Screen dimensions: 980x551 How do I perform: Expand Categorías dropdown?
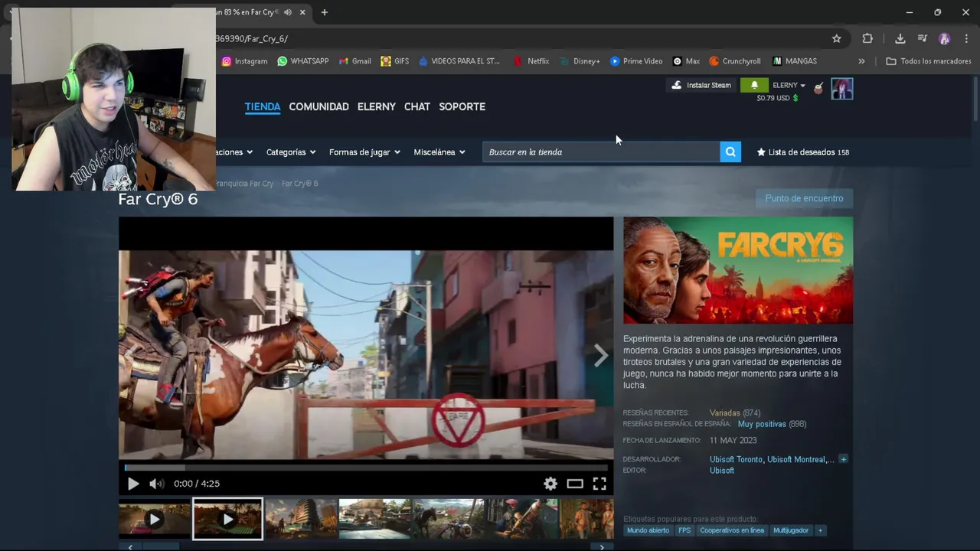click(x=291, y=152)
